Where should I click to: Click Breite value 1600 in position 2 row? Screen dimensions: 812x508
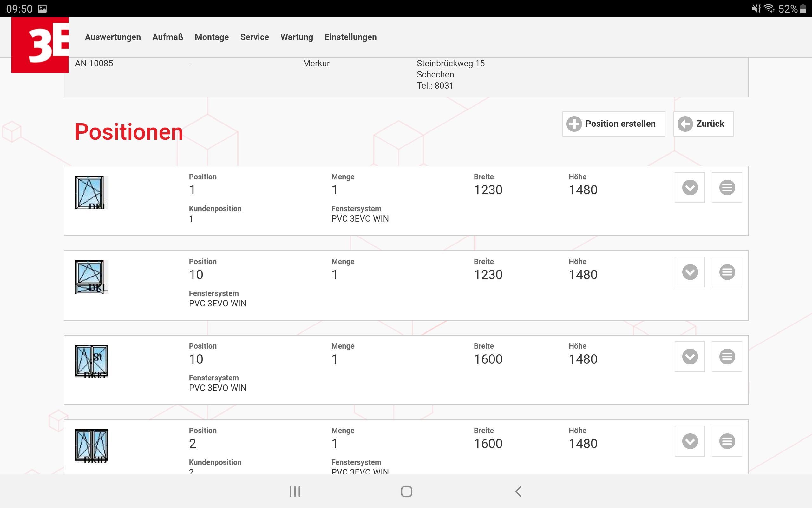[488, 444]
